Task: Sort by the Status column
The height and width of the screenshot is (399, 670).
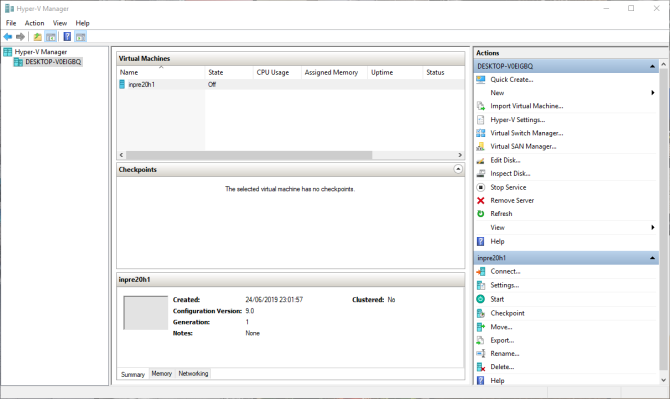Action: coord(444,73)
